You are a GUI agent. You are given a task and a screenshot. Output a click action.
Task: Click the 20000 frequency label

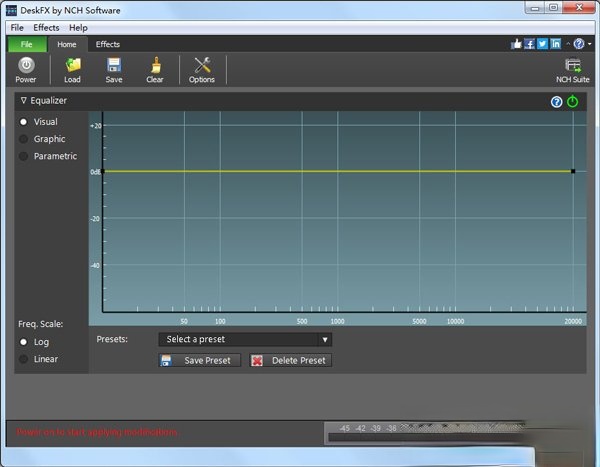click(x=573, y=322)
